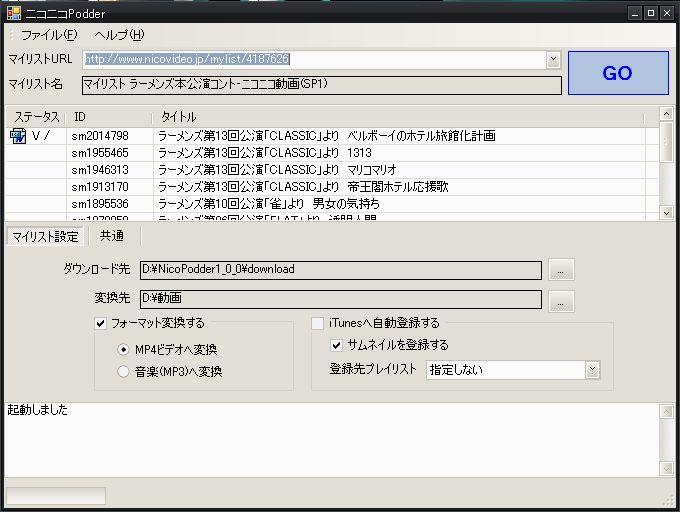Viewport: 680px width, 512px height.
Task: Switch to the マイリスト設定 tab
Action: [45, 236]
